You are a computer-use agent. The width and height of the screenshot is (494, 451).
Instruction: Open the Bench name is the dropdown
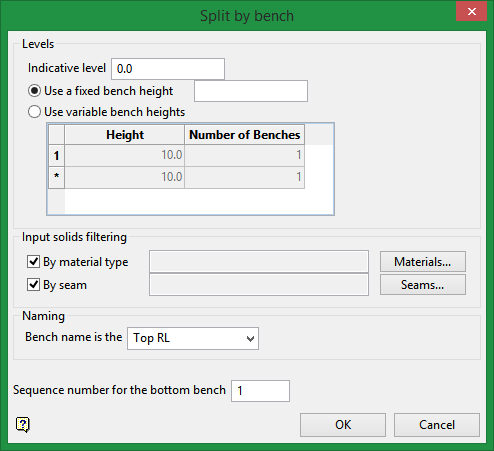[x=193, y=338]
